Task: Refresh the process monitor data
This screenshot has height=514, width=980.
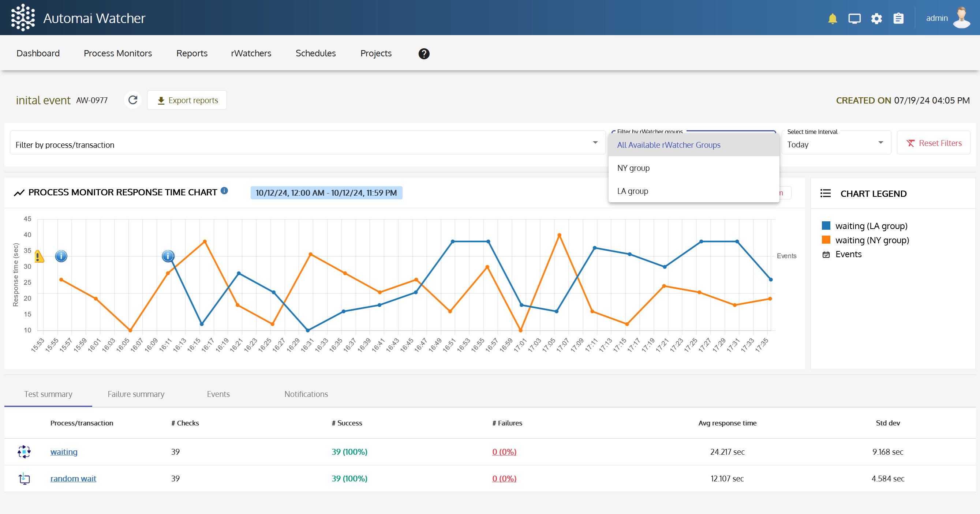Action: coord(133,100)
